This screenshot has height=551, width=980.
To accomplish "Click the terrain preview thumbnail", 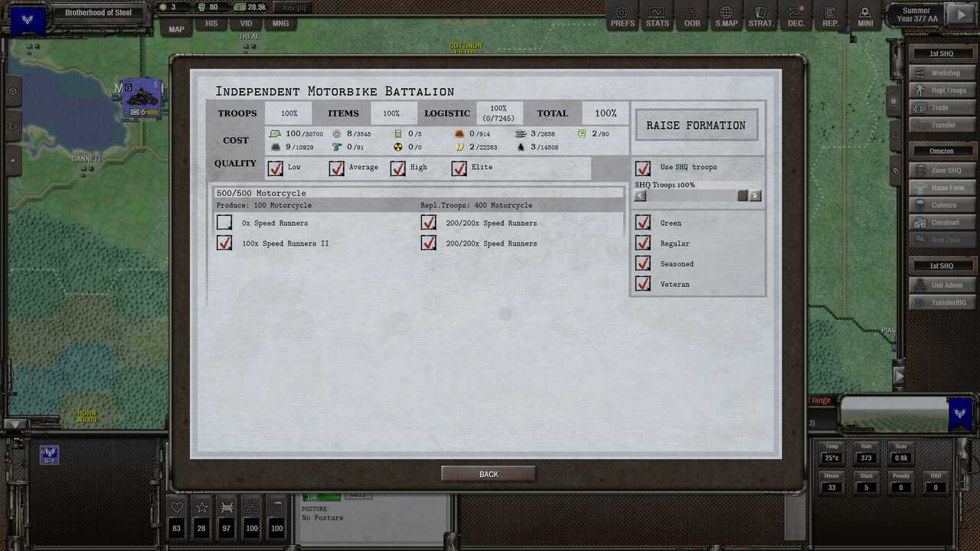I will [894, 414].
